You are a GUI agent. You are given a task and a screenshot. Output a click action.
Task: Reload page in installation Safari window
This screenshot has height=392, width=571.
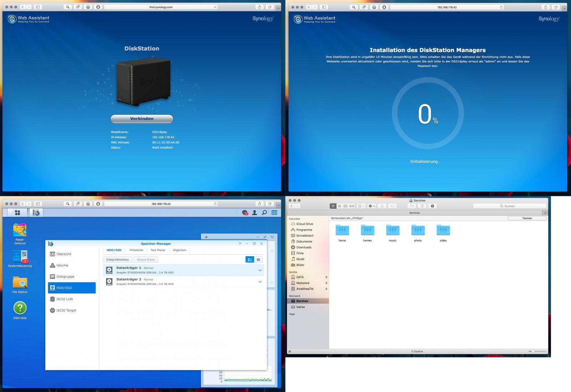pyautogui.click(x=501, y=7)
